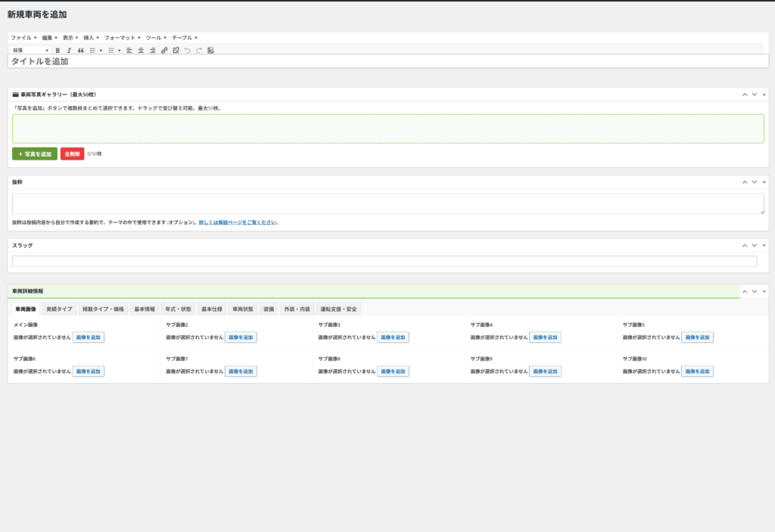Switch to the 車両状態 tab
775x532 pixels.
point(243,309)
